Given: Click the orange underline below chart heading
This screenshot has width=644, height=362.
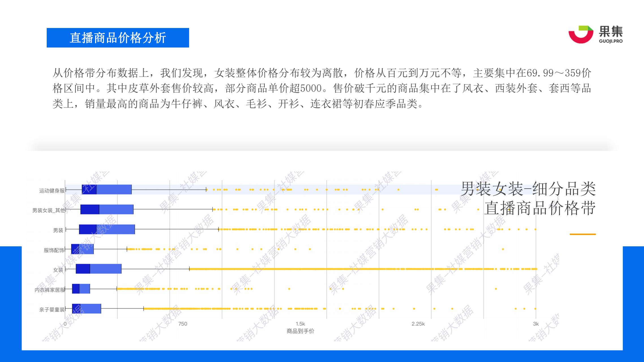Looking at the screenshot, I should click(583, 234).
